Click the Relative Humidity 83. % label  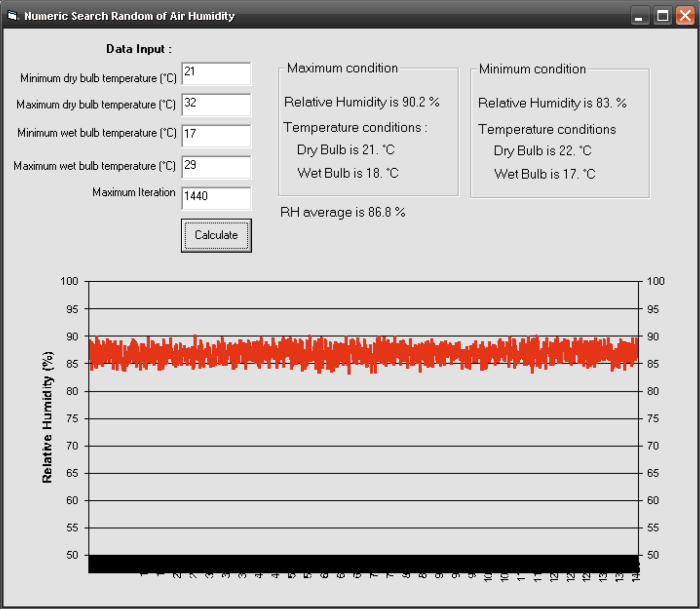[x=552, y=103]
